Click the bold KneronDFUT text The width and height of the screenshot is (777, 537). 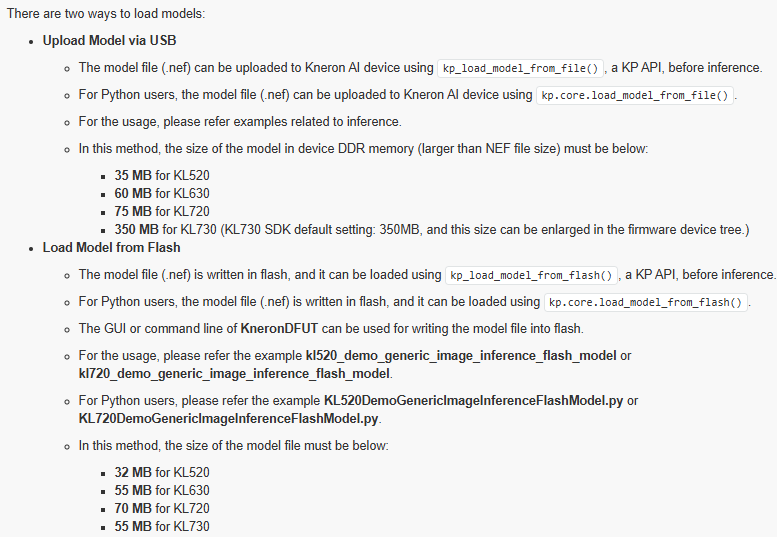(x=279, y=328)
